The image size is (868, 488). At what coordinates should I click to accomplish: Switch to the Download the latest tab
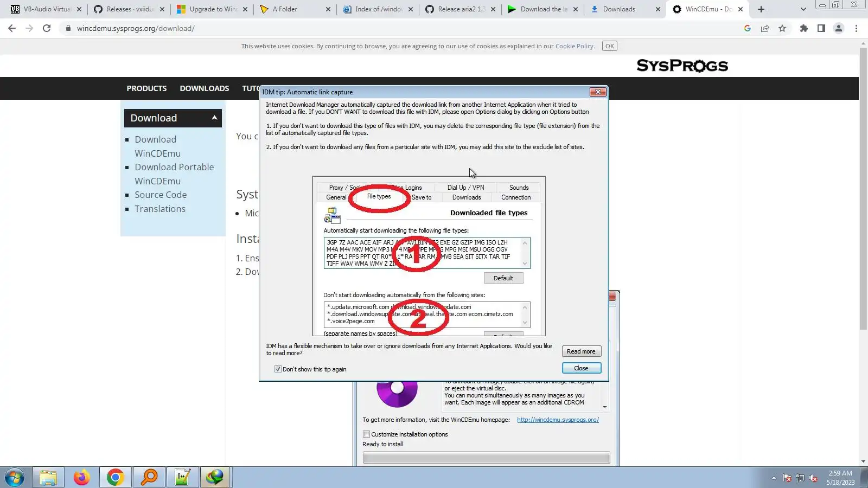tap(544, 9)
